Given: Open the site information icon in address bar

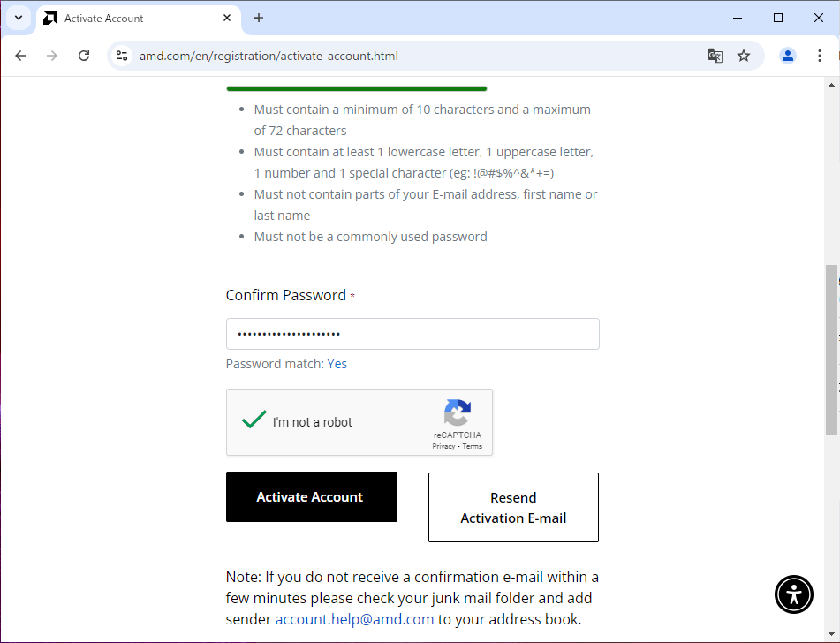Looking at the screenshot, I should pos(122,56).
